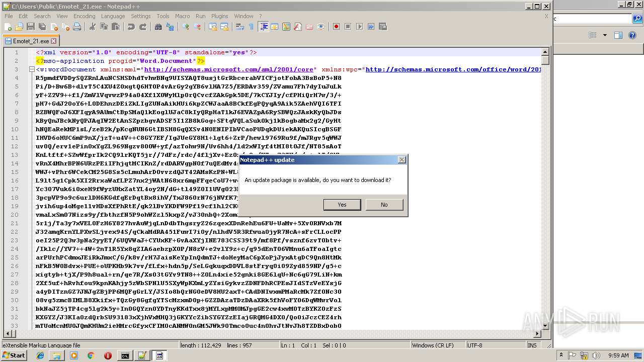
Task: Click the Stop recording macro icon
Action: (348, 27)
